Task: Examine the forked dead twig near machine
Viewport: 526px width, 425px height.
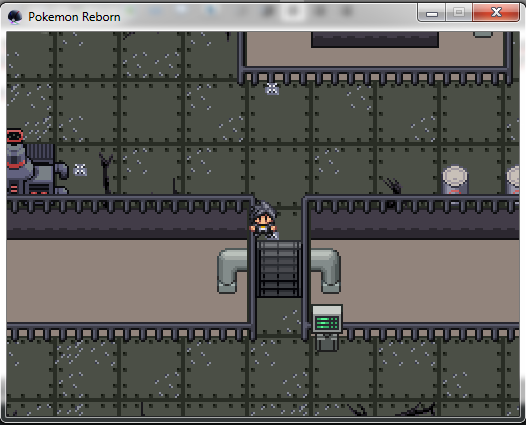Action: pos(106,173)
